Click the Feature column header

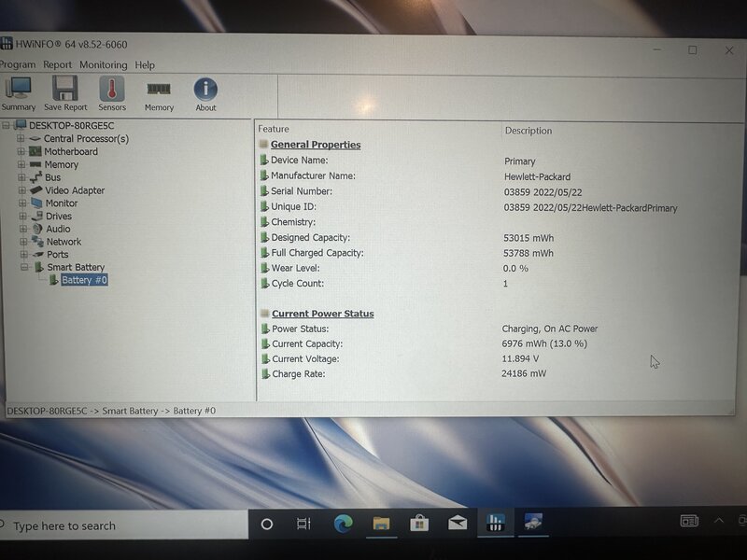(274, 129)
